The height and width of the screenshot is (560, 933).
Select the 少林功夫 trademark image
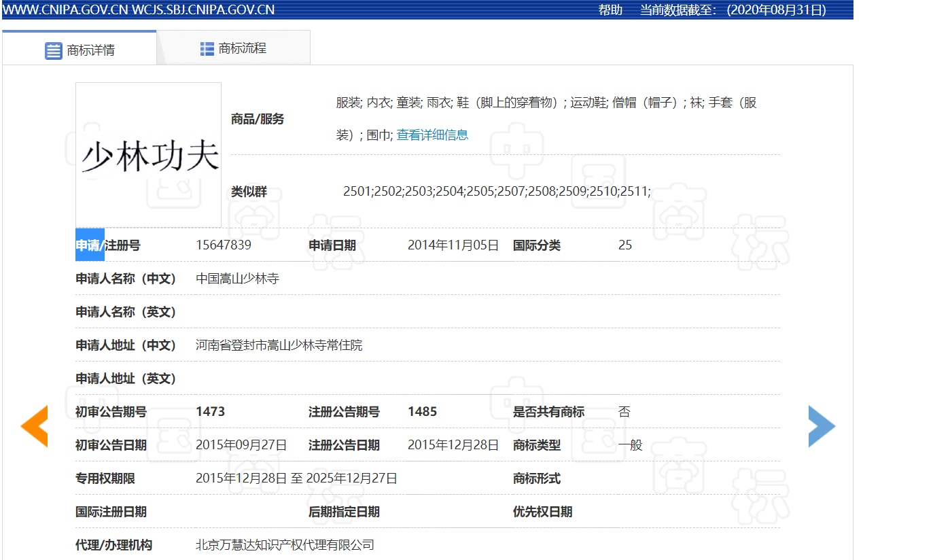click(x=148, y=155)
